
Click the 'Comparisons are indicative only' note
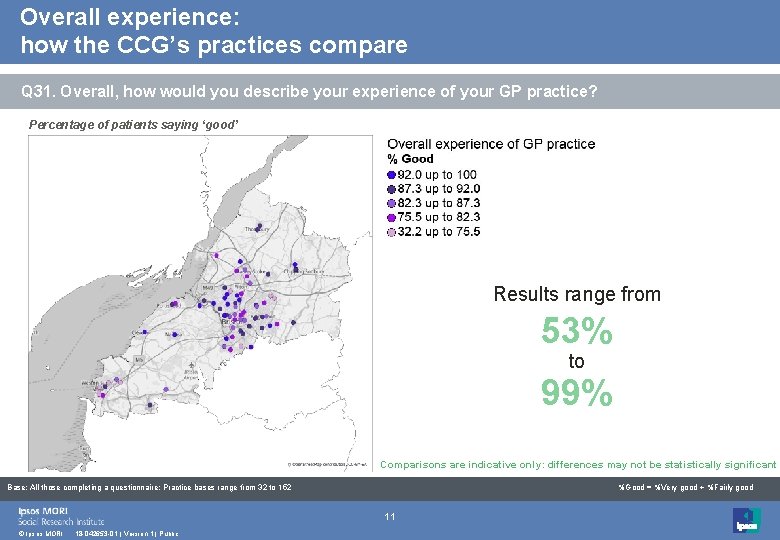click(578, 464)
